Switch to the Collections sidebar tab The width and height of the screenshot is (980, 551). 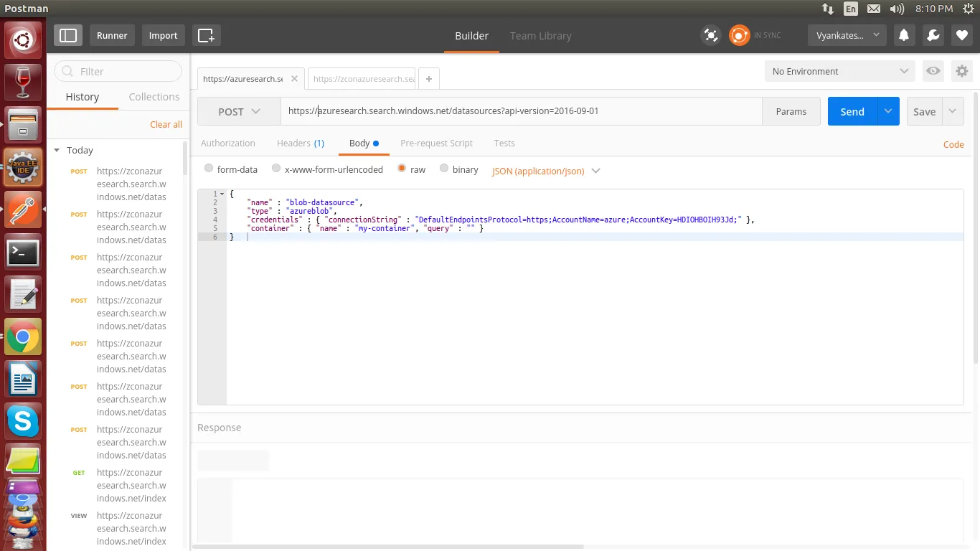[x=154, y=97]
